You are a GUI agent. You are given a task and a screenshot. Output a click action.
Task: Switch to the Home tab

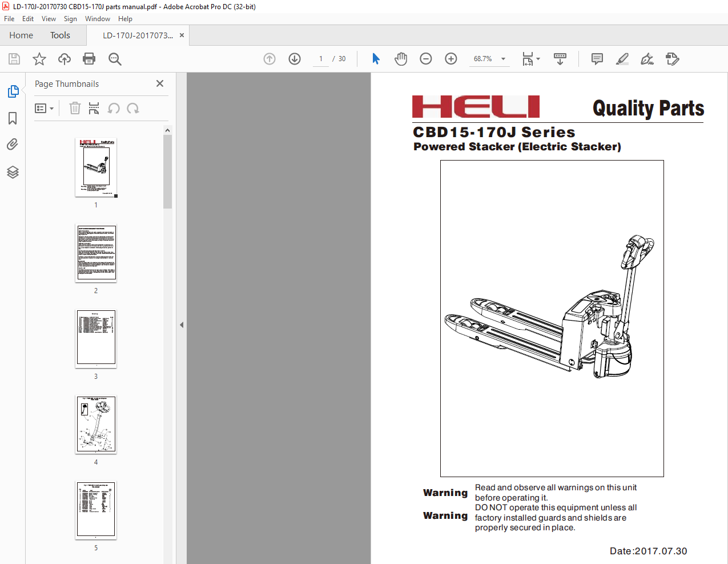[x=21, y=35]
